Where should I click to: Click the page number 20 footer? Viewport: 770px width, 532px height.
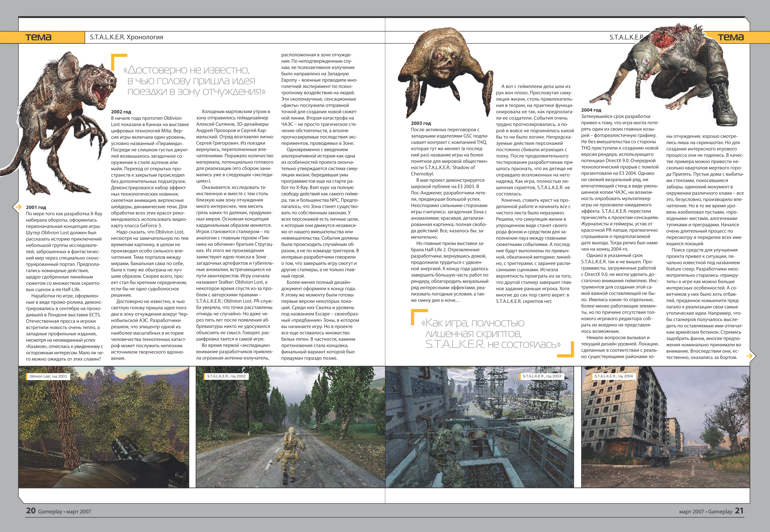point(31,510)
